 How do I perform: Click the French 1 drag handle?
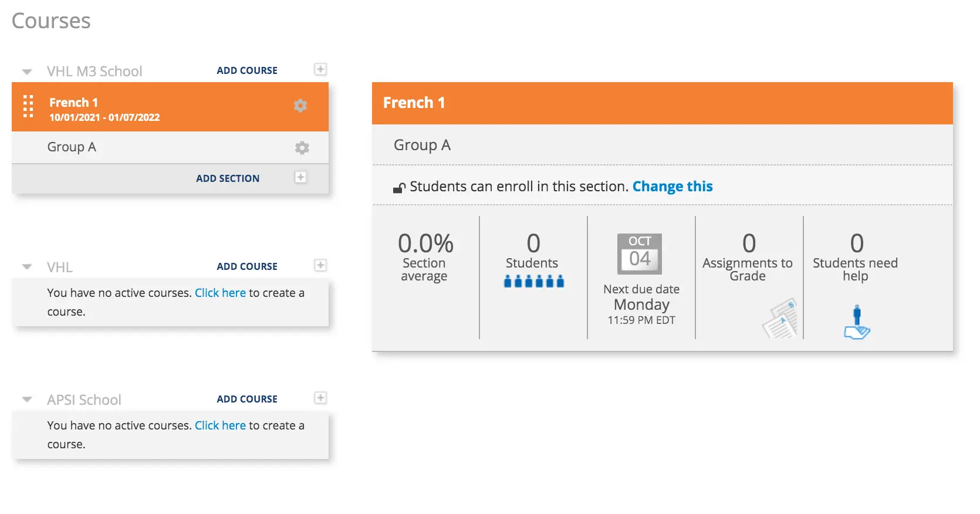coord(28,106)
